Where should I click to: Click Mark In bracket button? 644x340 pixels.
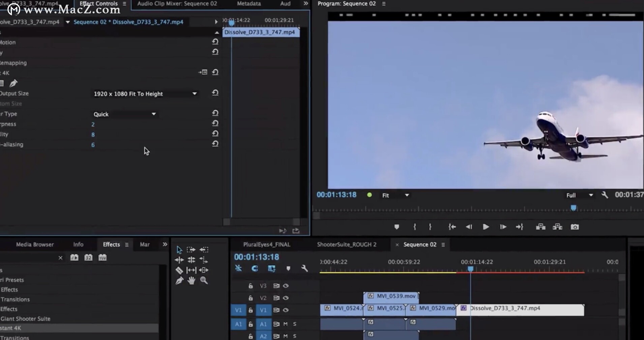pyautogui.click(x=415, y=227)
